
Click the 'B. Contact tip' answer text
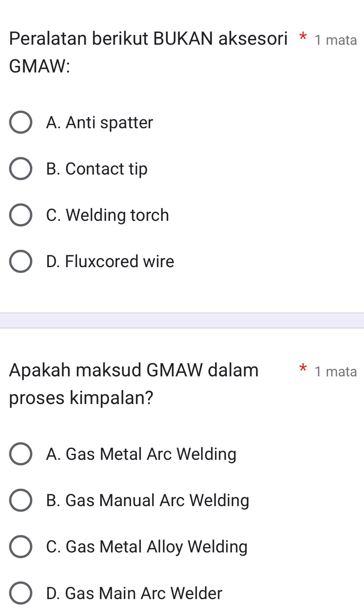point(97,169)
